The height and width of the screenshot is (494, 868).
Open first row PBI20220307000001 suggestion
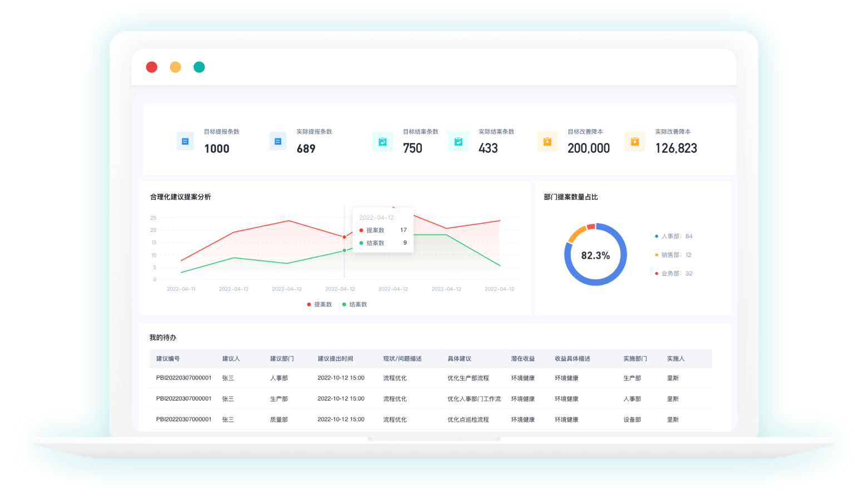tap(184, 378)
